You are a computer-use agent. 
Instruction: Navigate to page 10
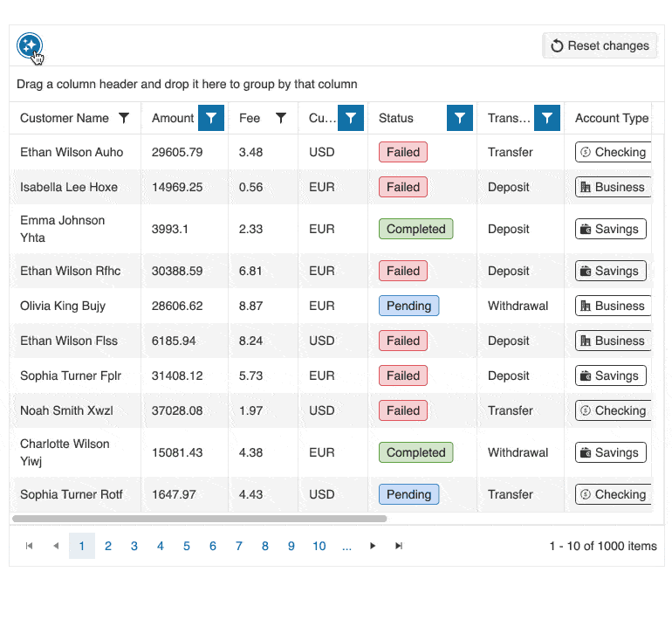pos(319,546)
